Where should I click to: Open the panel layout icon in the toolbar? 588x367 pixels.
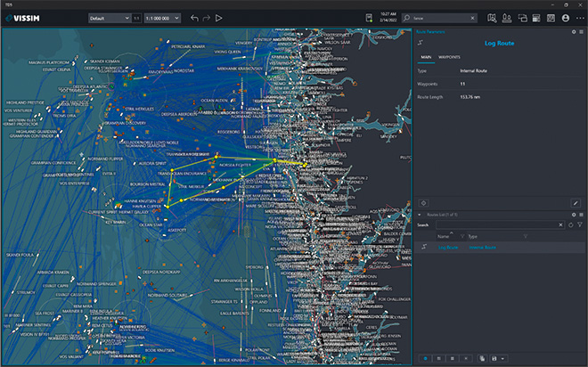coord(536,18)
